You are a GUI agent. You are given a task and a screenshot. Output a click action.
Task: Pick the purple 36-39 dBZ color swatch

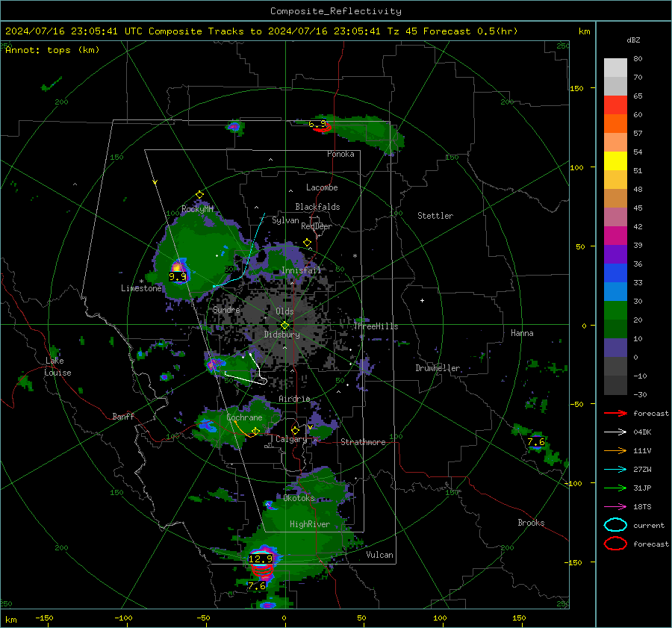tap(615, 254)
